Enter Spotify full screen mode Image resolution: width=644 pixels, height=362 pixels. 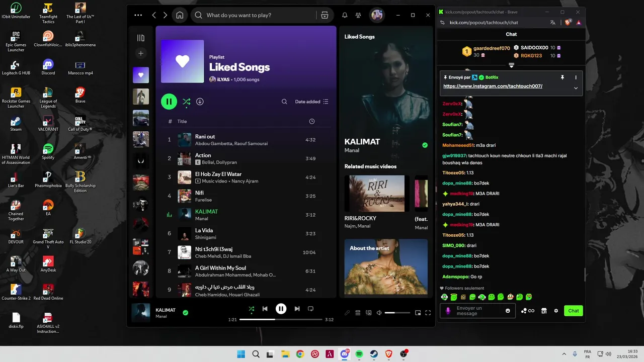pyautogui.click(x=428, y=313)
